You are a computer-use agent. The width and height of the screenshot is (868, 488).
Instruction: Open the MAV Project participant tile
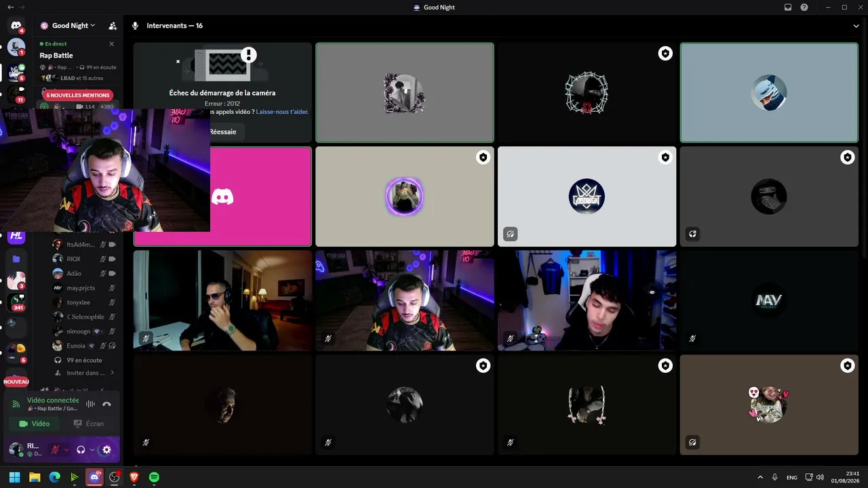point(769,301)
